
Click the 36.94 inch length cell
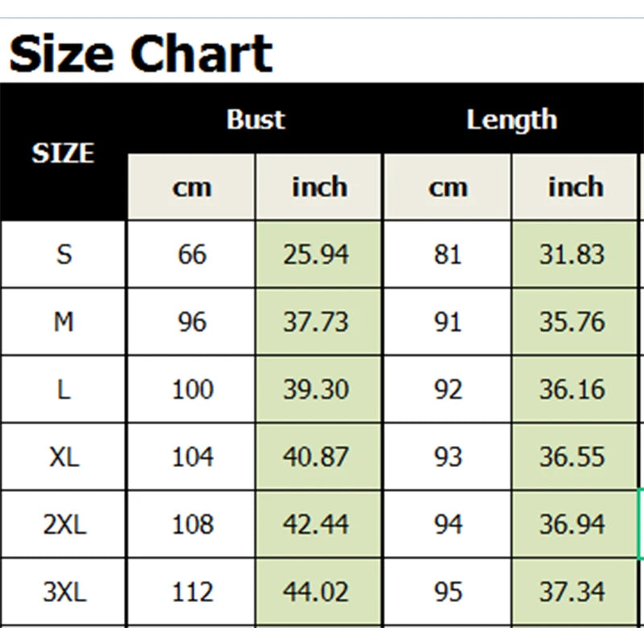(572, 525)
